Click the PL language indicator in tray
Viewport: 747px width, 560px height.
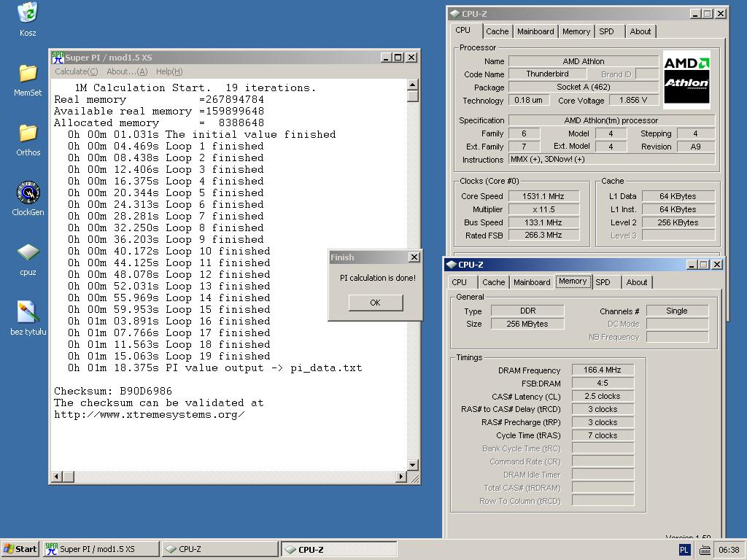(x=684, y=550)
